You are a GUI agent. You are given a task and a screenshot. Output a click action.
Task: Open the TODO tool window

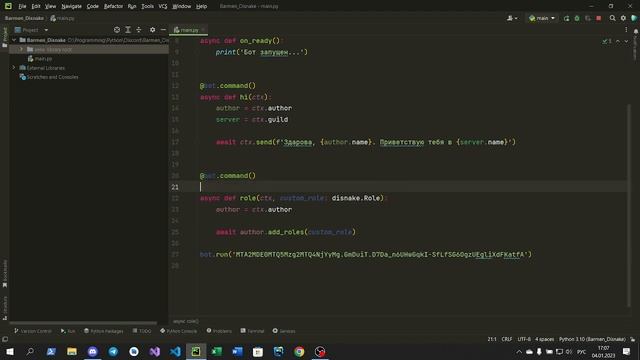pos(142,331)
